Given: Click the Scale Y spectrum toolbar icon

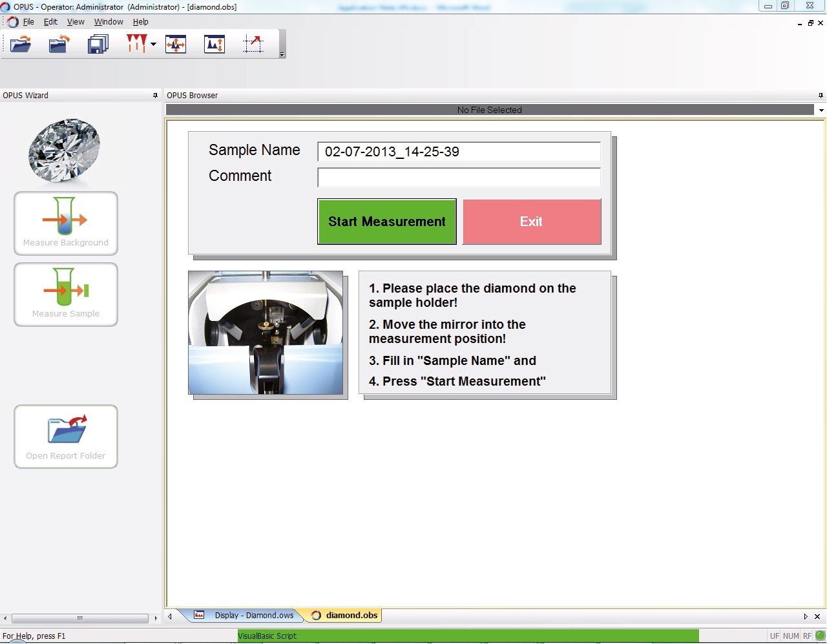Looking at the screenshot, I should (215, 44).
